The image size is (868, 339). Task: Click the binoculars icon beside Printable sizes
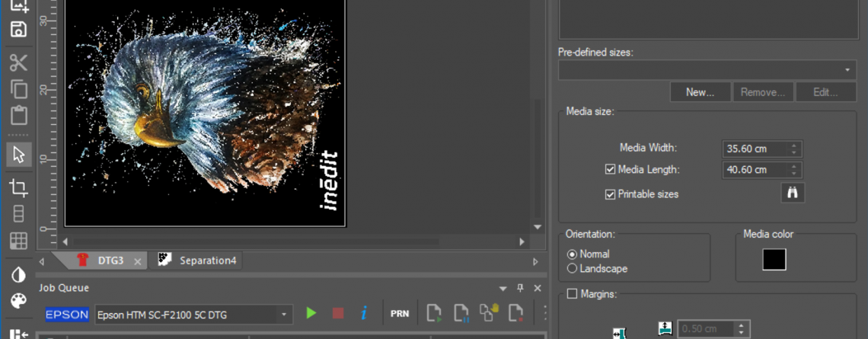[792, 193]
